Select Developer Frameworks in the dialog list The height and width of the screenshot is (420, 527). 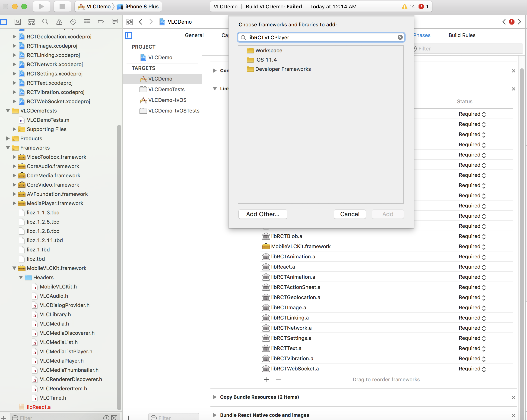click(x=283, y=69)
